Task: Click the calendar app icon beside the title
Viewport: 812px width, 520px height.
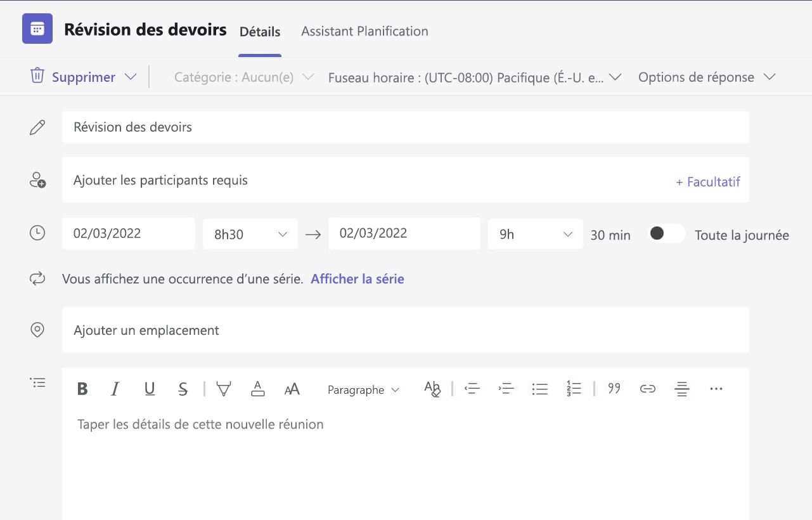Action: (x=37, y=29)
